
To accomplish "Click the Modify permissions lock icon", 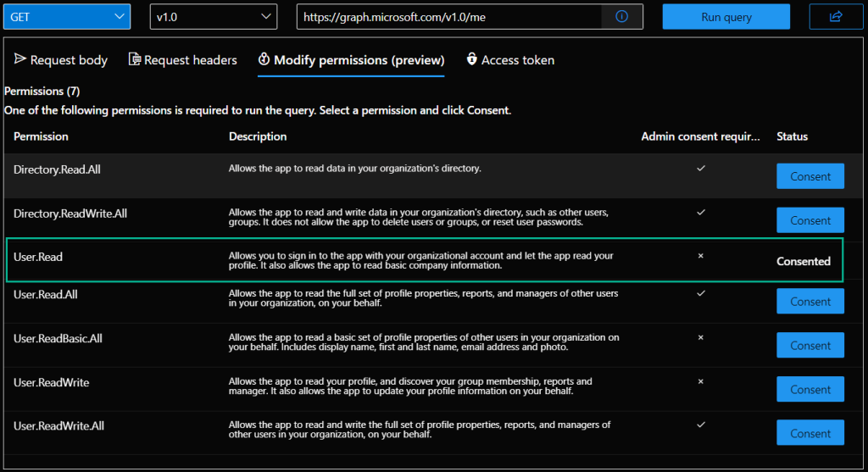I will 264,58.
